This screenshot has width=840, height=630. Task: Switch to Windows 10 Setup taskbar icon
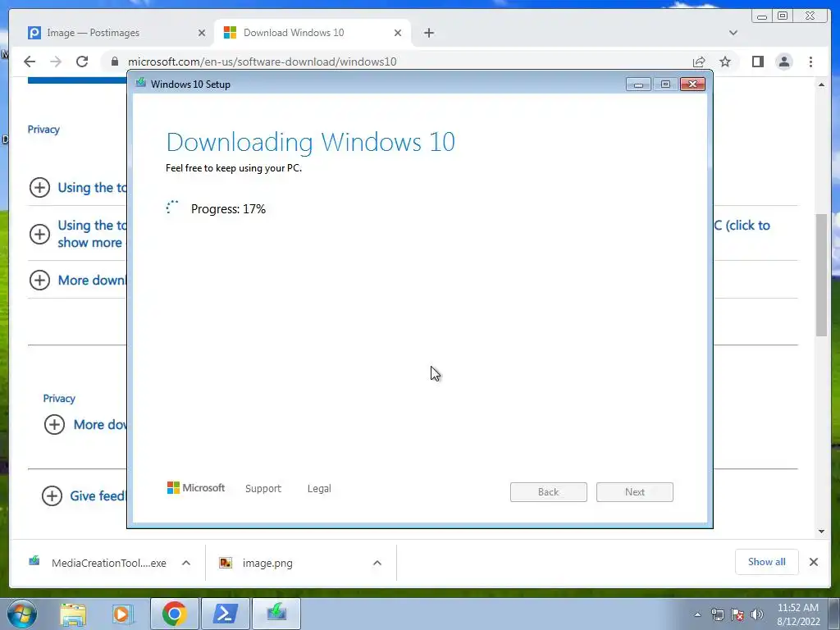(276, 614)
